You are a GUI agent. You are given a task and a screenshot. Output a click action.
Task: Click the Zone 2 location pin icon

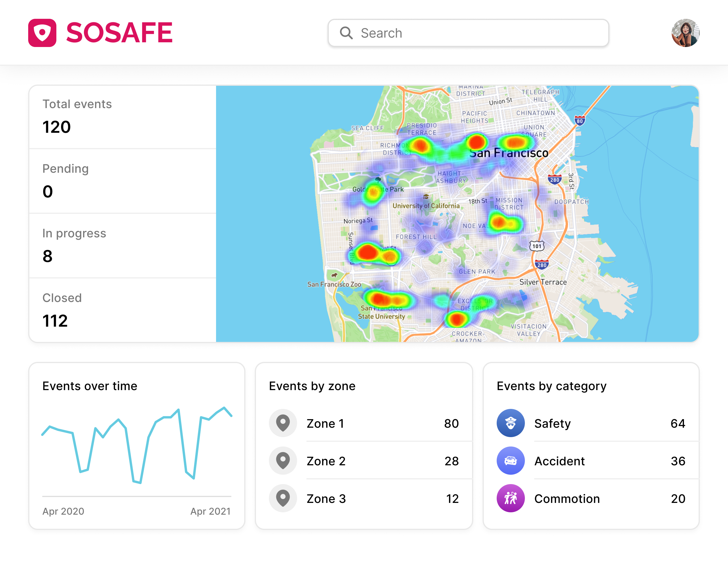[x=283, y=461]
